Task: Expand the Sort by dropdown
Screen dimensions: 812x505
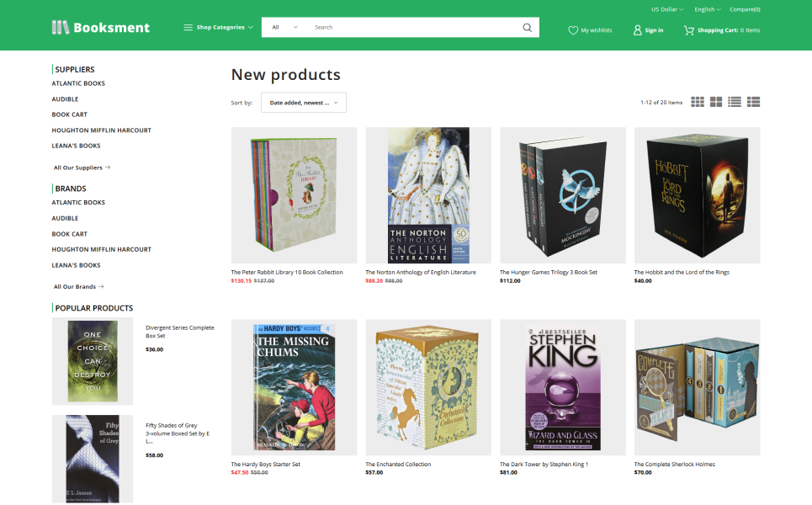Action: coord(303,103)
